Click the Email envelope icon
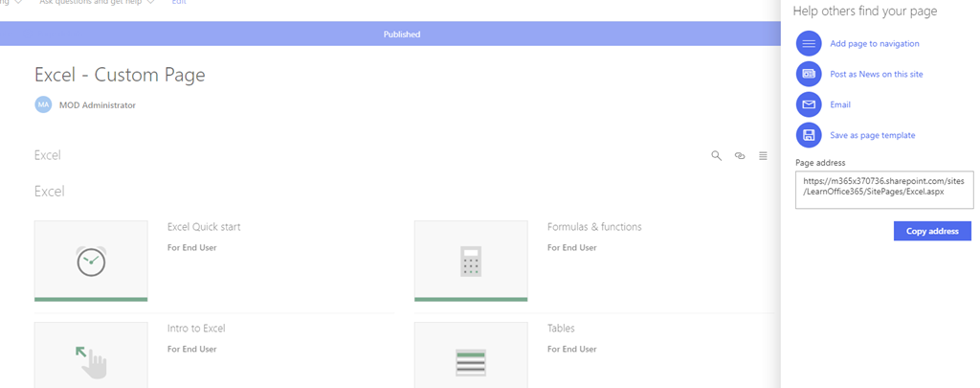The image size is (980, 388). 809,104
